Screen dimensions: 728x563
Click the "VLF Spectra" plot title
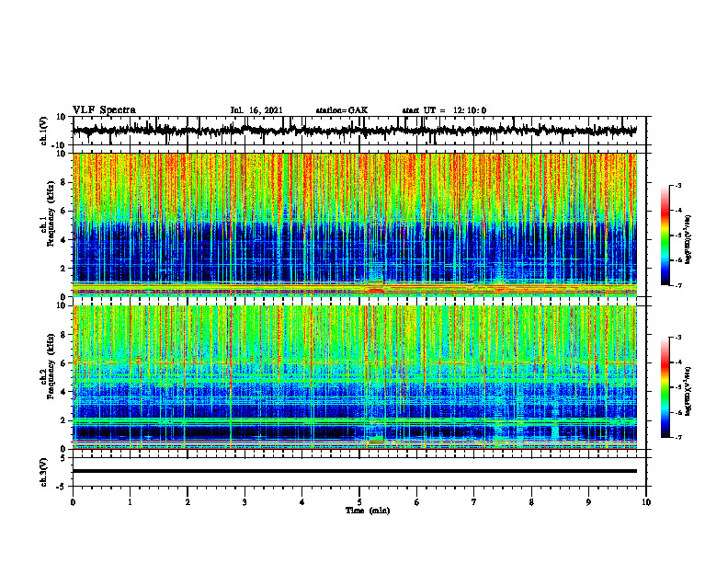[x=104, y=110]
